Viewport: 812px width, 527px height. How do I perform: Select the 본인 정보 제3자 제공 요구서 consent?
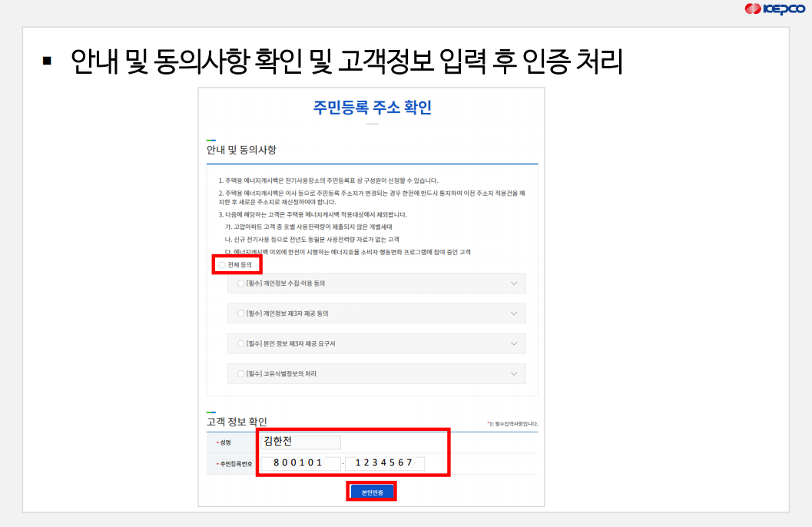(x=240, y=343)
